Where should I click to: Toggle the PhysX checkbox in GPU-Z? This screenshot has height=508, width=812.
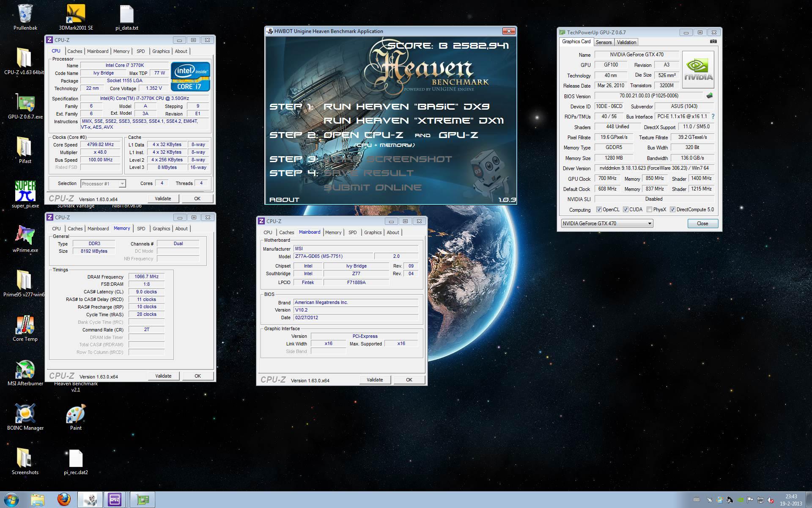[x=649, y=210]
